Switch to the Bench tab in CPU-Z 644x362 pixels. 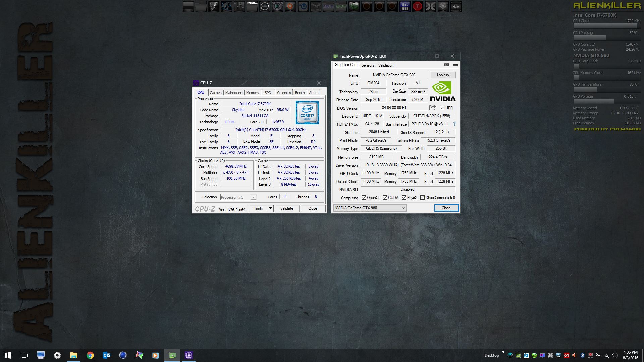point(300,93)
